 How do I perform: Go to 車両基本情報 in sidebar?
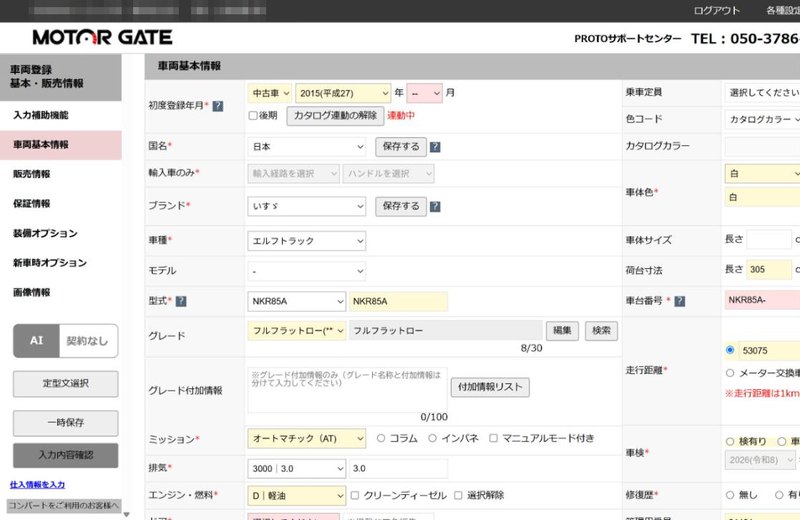point(61,145)
